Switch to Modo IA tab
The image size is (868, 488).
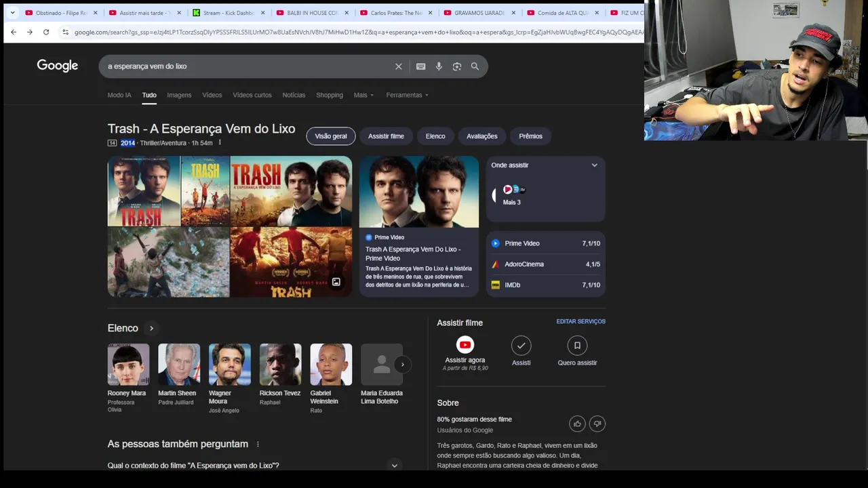pyautogui.click(x=119, y=95)
